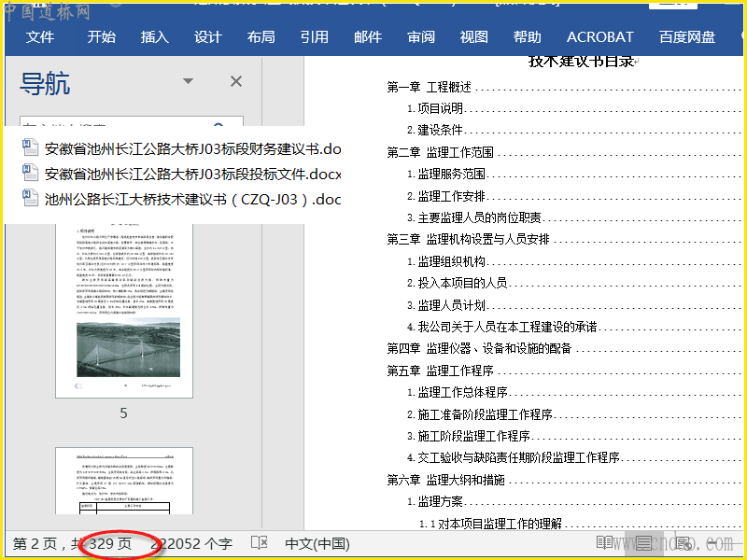Select the 设计 ribbon tab
Screen dimensions: 747x560
(207, 36)
